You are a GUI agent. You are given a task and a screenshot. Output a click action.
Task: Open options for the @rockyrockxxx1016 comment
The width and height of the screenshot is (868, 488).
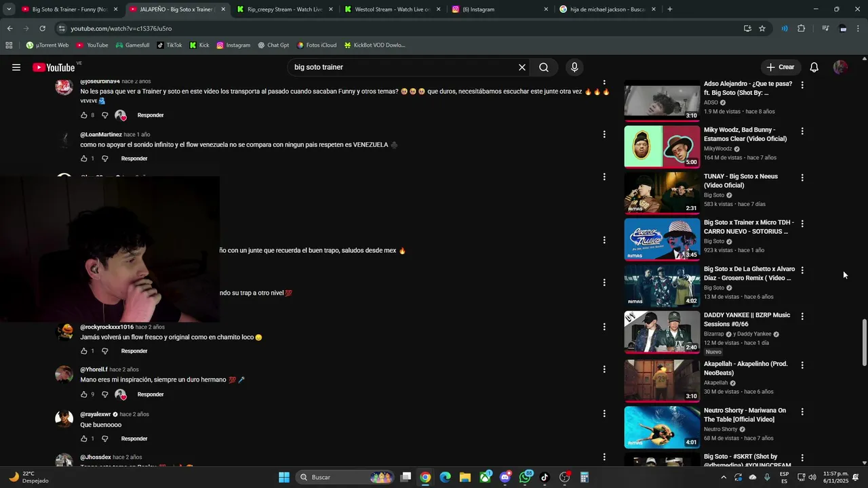pyautogui.click(x=604, y=327)
